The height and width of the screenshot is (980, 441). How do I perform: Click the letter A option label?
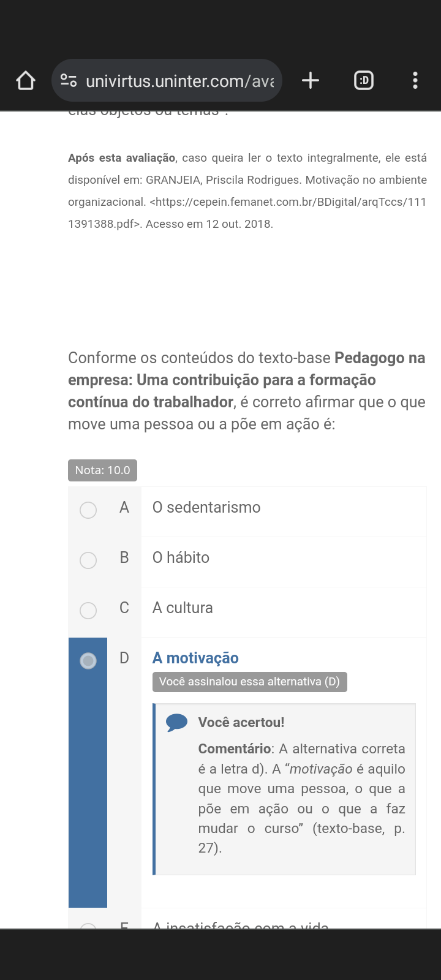(124, 507)
